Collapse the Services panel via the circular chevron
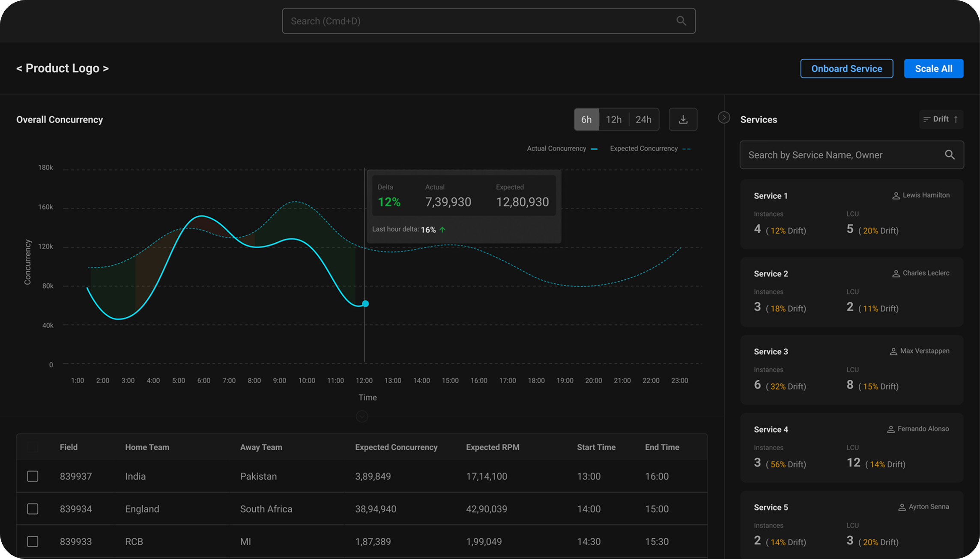 point(724,117)
